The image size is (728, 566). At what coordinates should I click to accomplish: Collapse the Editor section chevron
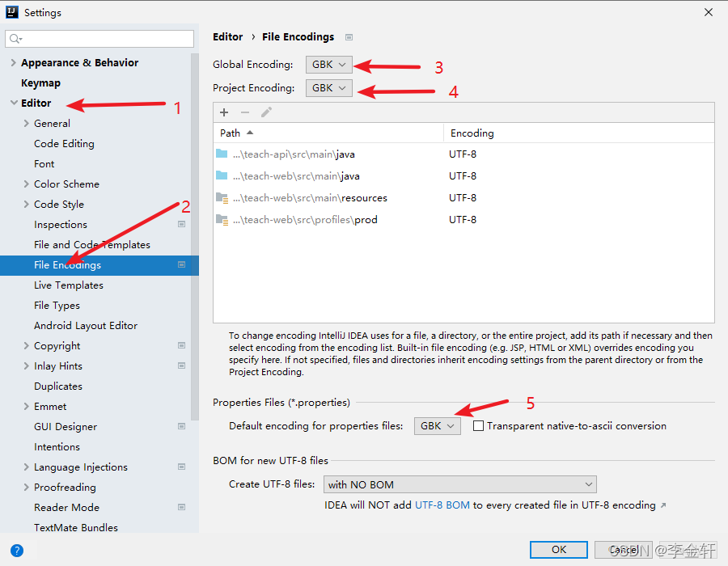click(x=14, y=103)
